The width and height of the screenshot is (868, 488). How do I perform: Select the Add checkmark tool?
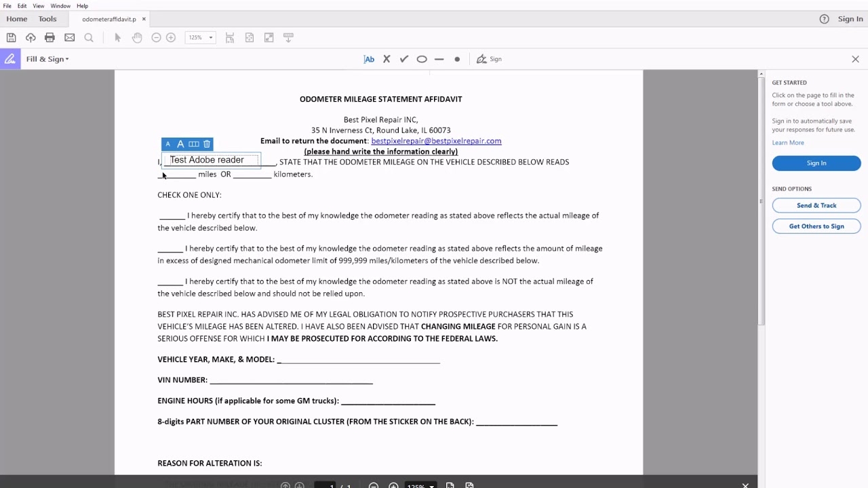[404, 59]
